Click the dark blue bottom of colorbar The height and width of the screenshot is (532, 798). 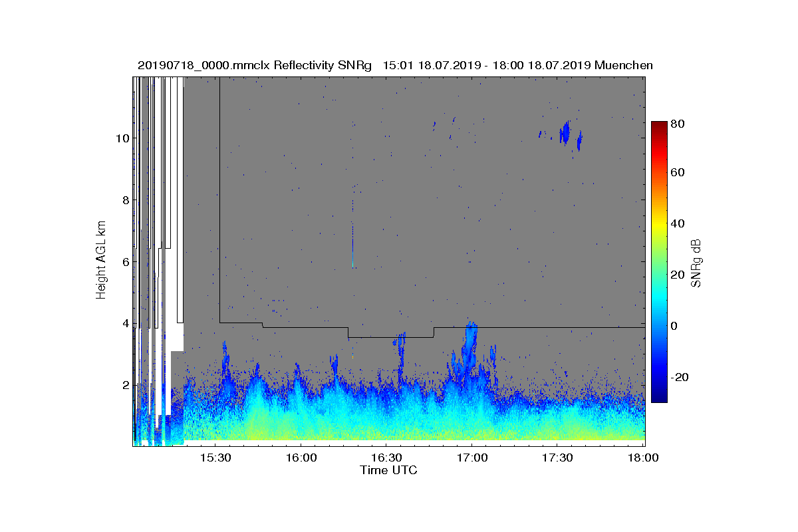point(659,397)
